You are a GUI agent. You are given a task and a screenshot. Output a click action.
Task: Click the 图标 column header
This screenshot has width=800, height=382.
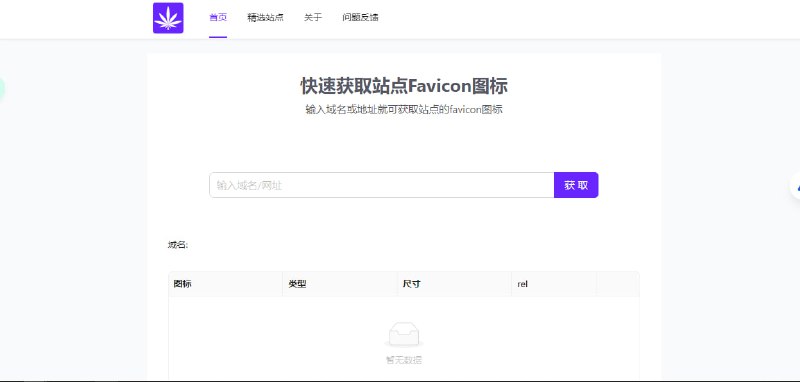pos(226,284)
